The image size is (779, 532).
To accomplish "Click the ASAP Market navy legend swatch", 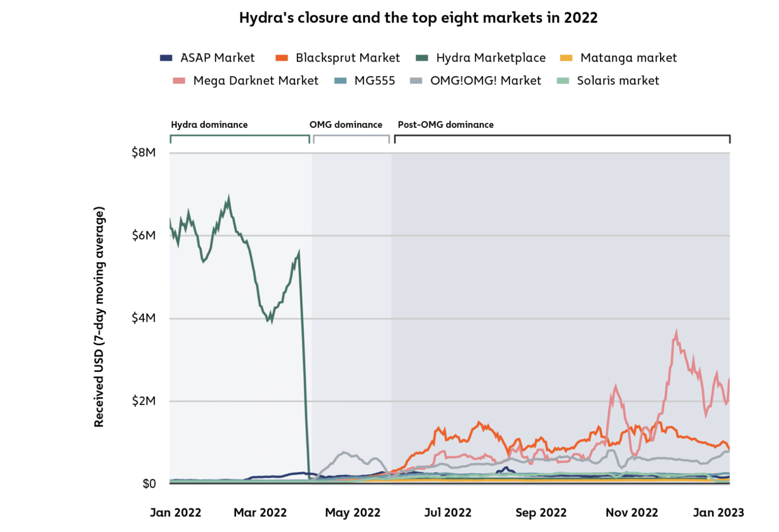I will pos(166,58).
